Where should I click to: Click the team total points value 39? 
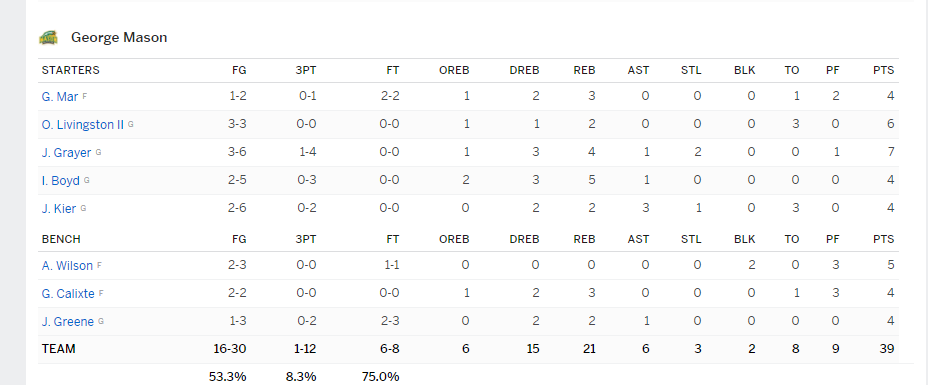click(887, 349)
